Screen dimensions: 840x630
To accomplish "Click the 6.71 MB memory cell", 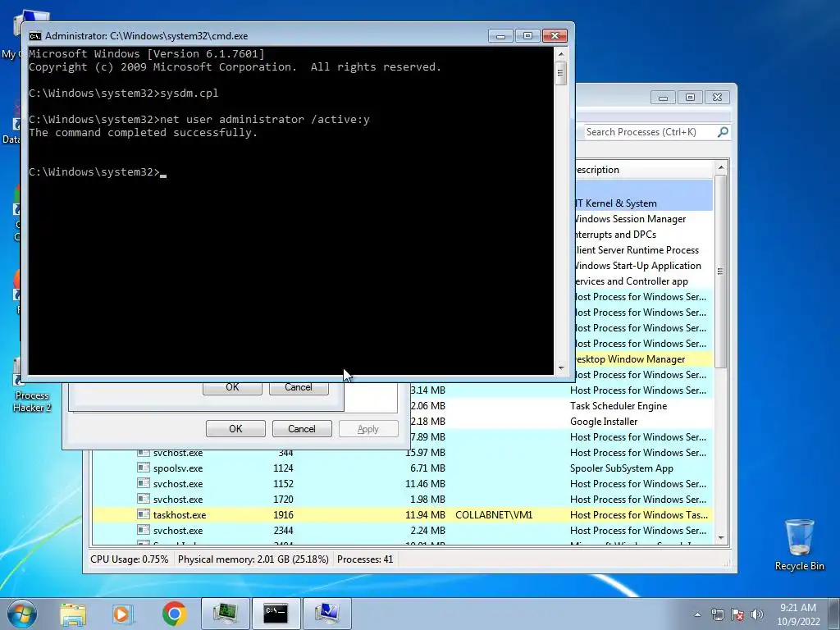I will tap(427, 468).
